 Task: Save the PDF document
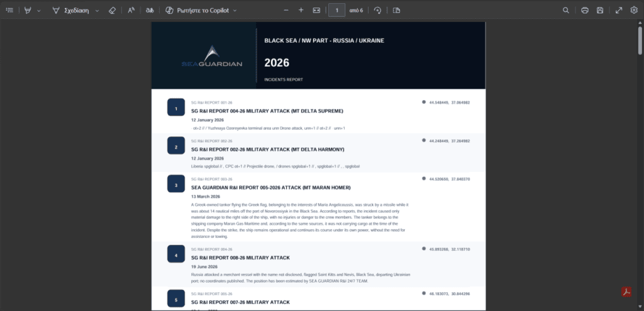[600, 10]
